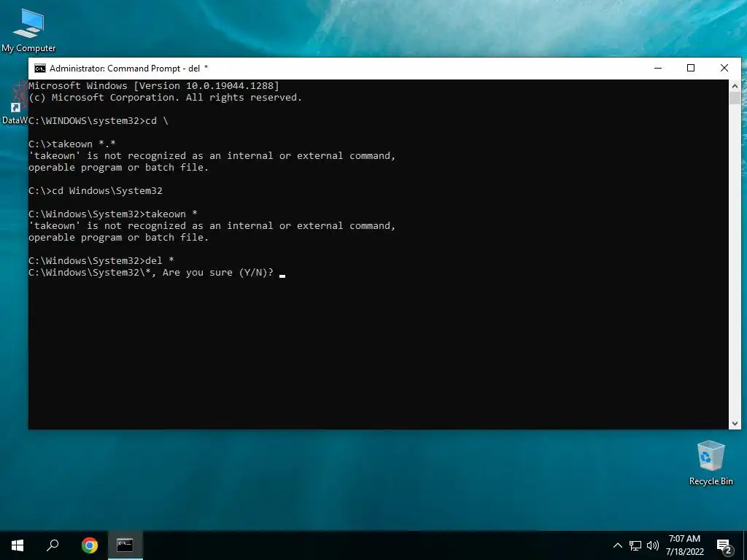Click 'cd Windows\System32' command line
747x560 pixels.
(96, 191)
